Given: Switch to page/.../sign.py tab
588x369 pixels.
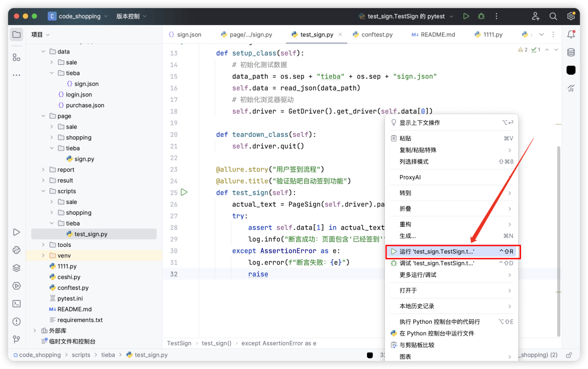Looking at the screenshot, I should [247, 34].
